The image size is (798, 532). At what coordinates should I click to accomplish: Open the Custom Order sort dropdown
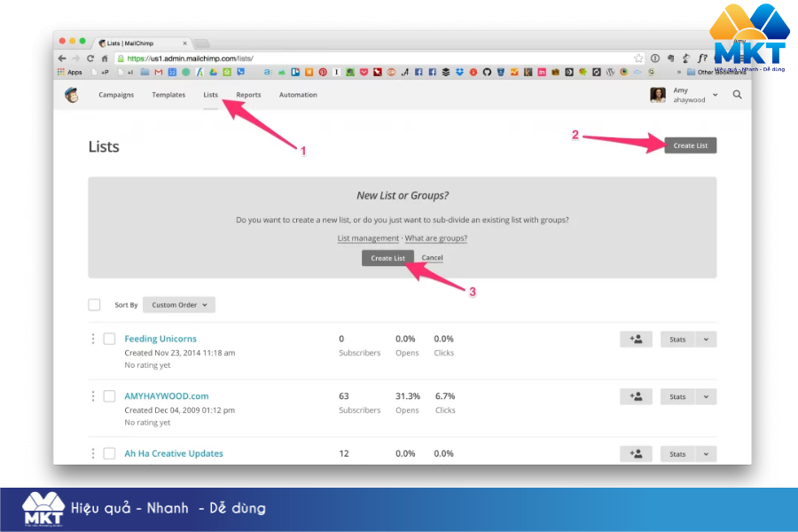point(178,304)
